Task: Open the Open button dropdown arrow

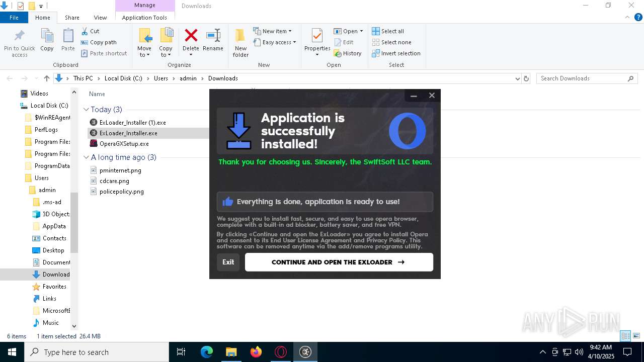Action: pyautogui.click(x=361, y=31)
